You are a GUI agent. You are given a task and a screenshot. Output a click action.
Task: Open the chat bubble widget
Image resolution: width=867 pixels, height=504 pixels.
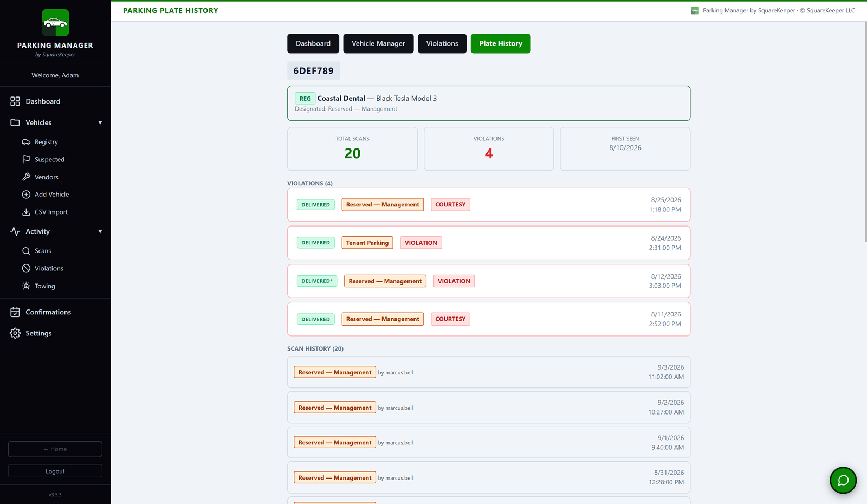[843, 480]
